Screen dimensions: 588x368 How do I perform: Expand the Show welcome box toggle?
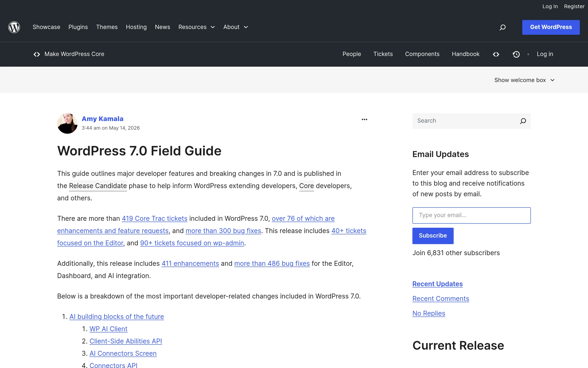pos(524,80)
